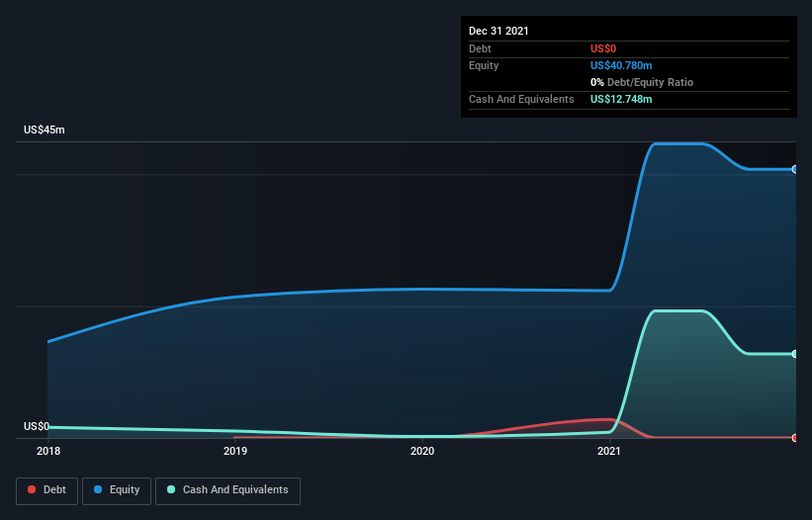812x520 pixels.
Task: Click the teal Cash And Equivalents legend dot
Action: pos(171,489)
